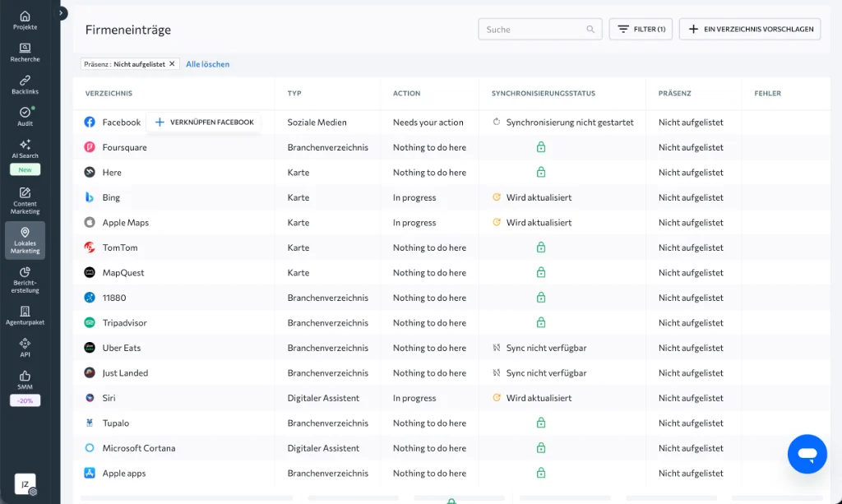Screen dimensions: 842x504
Task: Click the MapQuest logo icon
Action: pos(90,273)
